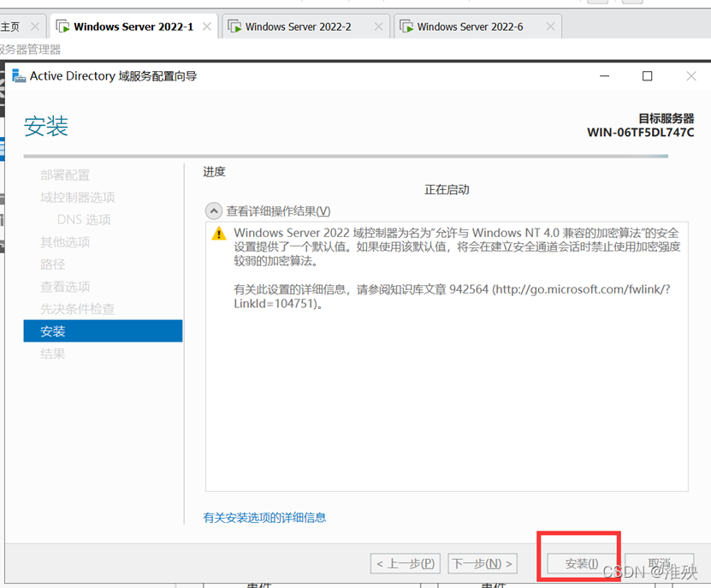Click the 上一步(P) button
This screenshot has height=588, width=711.
(406, 563)
